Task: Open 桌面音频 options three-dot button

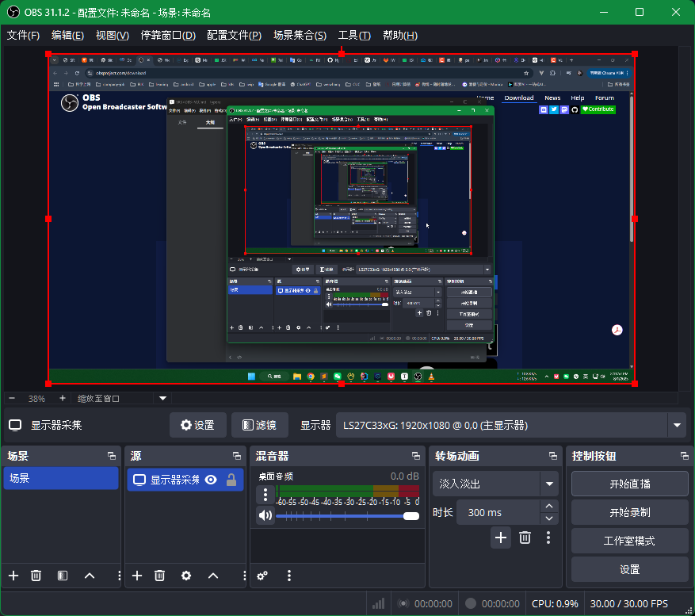Action: [x=265, y=494]
